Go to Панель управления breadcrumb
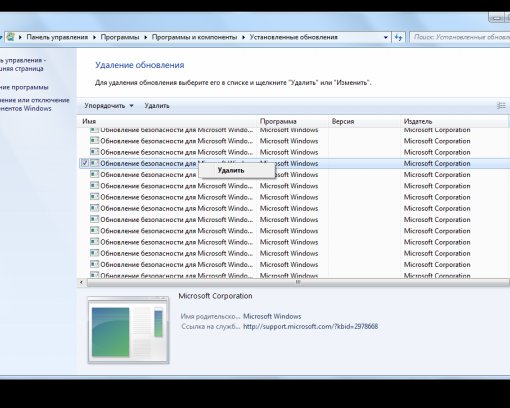The width and height of the screenshot is (510, 408). [57, 37]
